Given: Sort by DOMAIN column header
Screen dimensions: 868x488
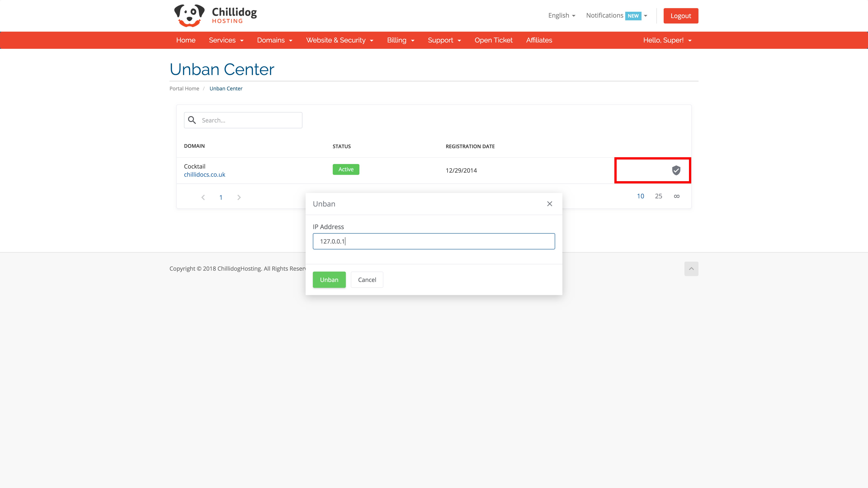Looking at the screenshot, I should [194, 146].
